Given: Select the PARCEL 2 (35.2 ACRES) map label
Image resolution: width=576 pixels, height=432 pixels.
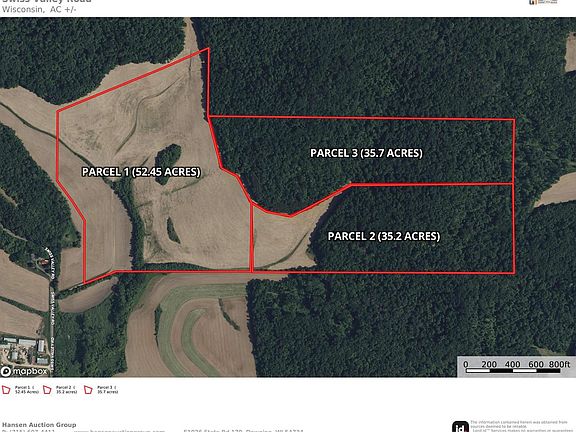Looking at the screenshot, I should (384, 236).
